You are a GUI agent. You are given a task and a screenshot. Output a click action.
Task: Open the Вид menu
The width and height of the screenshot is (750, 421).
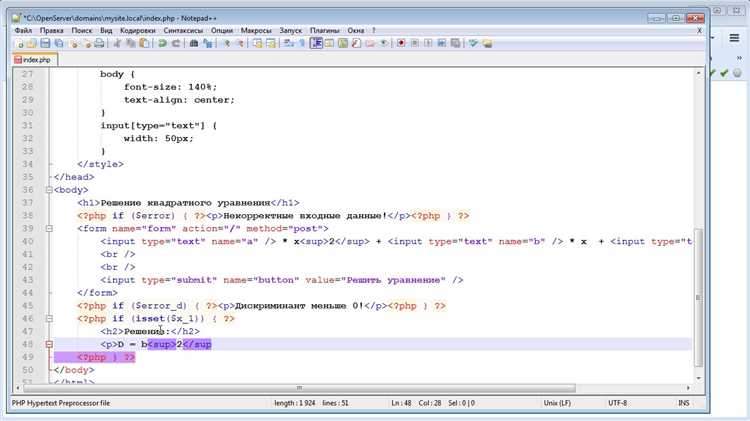click(106, 30)
